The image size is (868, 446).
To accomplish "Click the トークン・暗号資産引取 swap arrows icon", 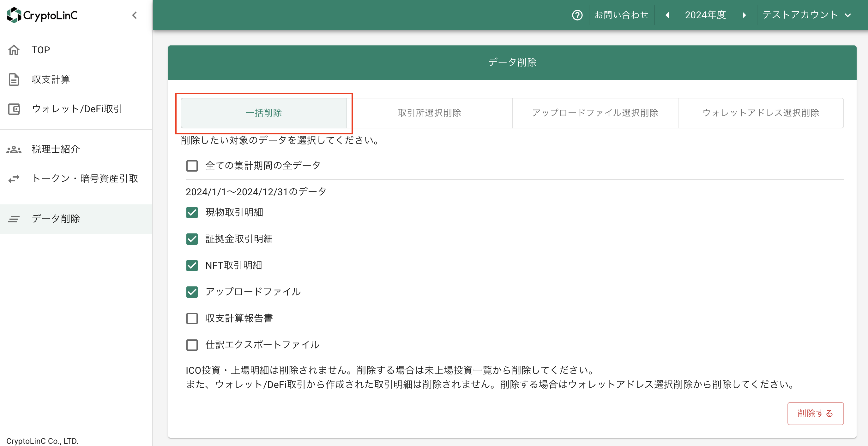I will click(x=14, y=179).
